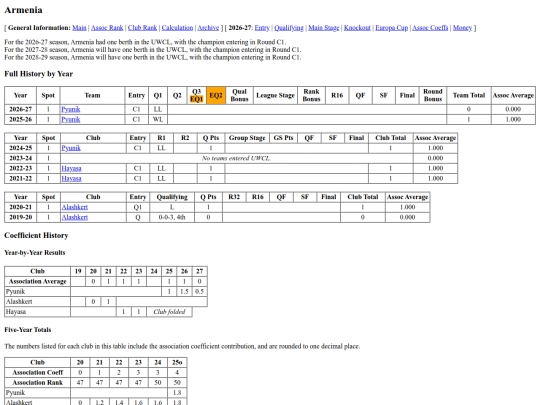Viewport: 540px width, 405px height.
Task: Click Pyunik row label in Five-Year Totals table
Action: pyautogui.click(x=38, y=393)
